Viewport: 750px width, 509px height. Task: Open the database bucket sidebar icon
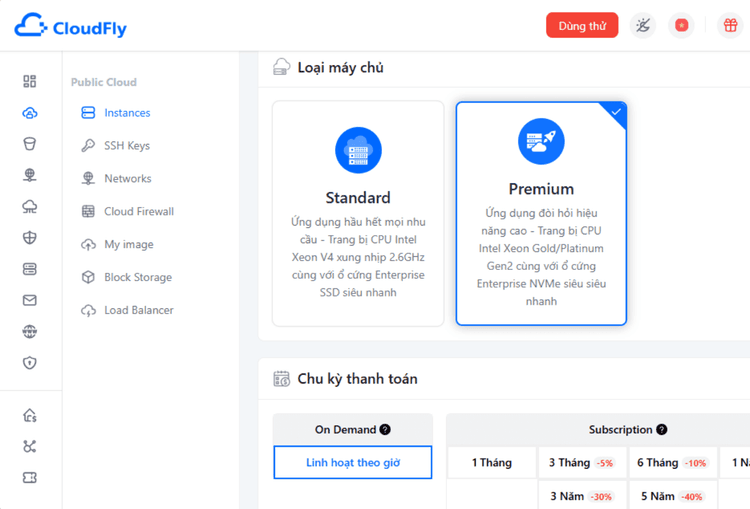click(30, 144)
